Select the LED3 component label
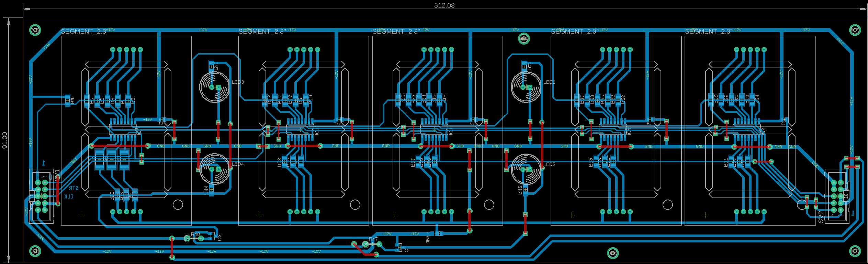This screenshot has width=868, height=264. pos(238,82)
